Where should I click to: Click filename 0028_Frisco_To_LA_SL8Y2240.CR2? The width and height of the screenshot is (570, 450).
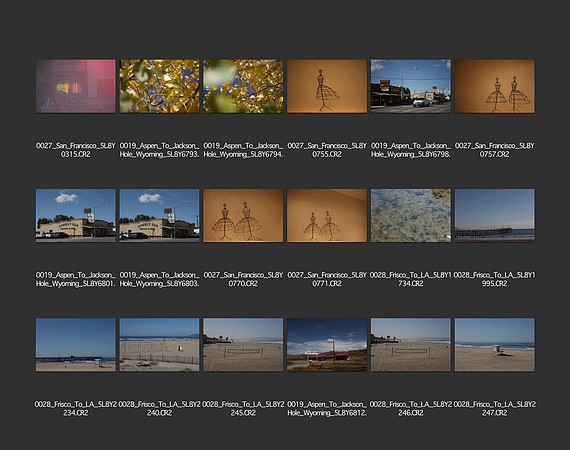160,409
